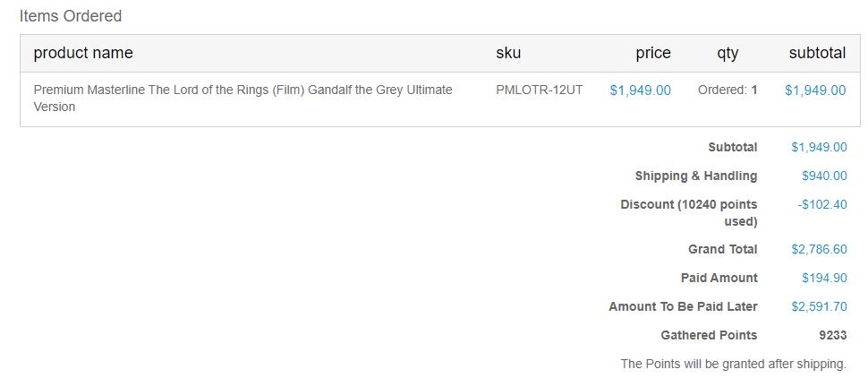
Task: Click the 'Points will be granted after shipping' note
Action: pyautogui.click(x=734, y=365)
